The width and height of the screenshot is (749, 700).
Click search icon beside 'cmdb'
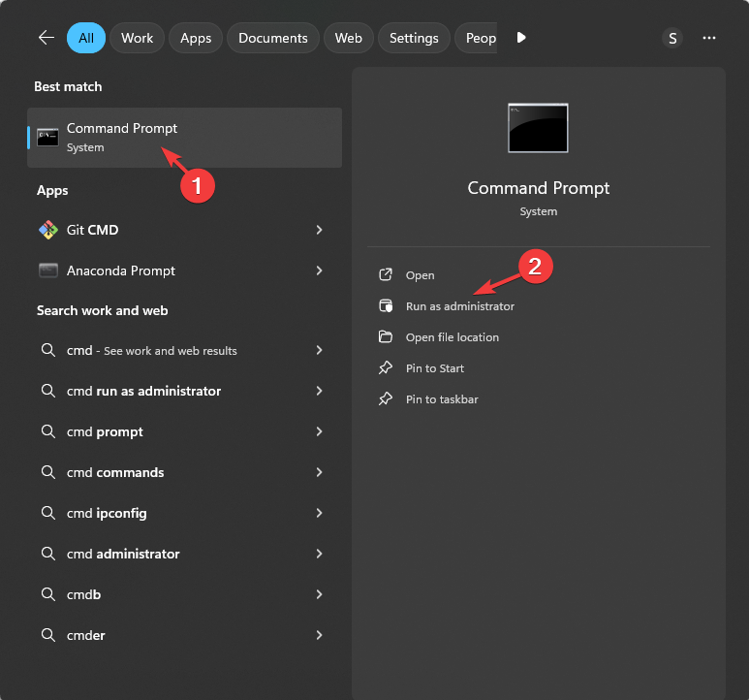[x=47, y=594]
